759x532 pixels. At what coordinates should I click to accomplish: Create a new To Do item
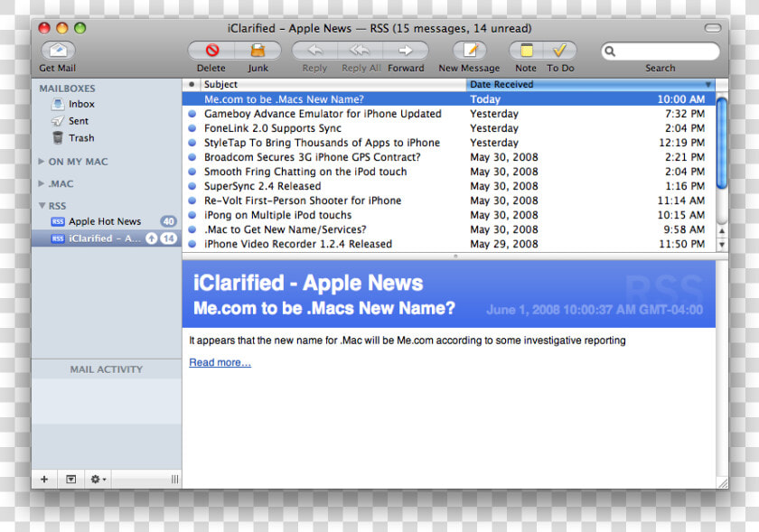(560, 51)
